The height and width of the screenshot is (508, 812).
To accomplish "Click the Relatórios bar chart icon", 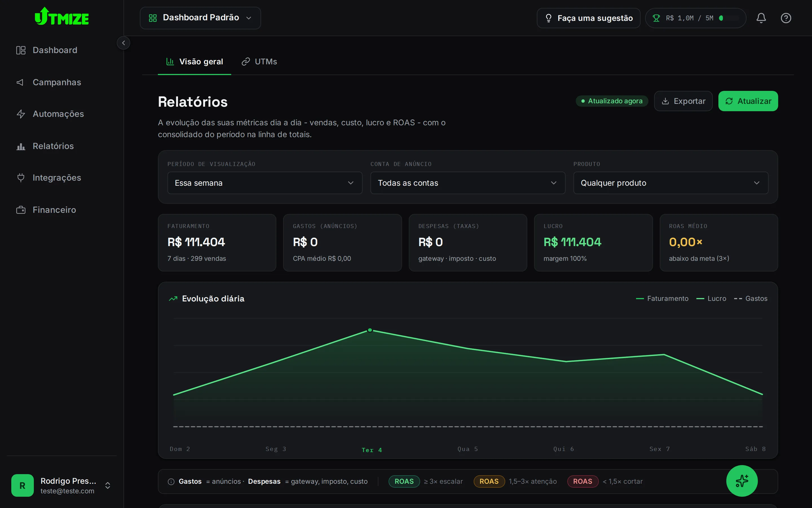I will [21, 146].
